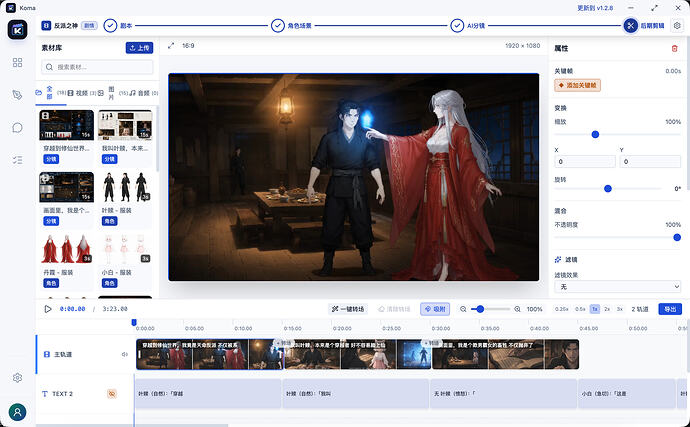The image size is (690, 427).
Task: Click the zoom-in magnifier on timeline toolbar
Action: [x=518, y=309]
